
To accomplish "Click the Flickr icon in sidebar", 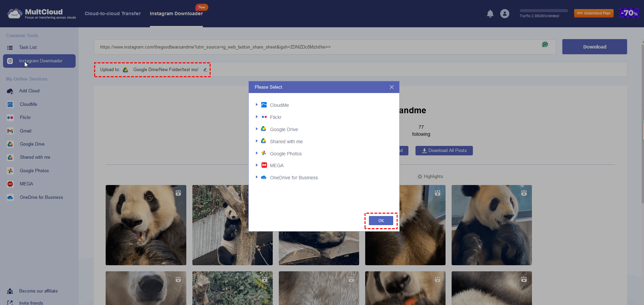I will click(10, 118).
